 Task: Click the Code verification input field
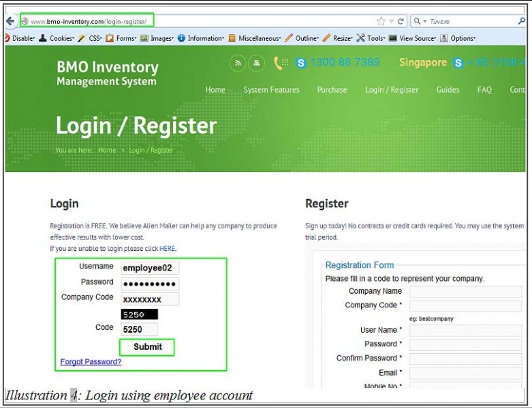140,329
